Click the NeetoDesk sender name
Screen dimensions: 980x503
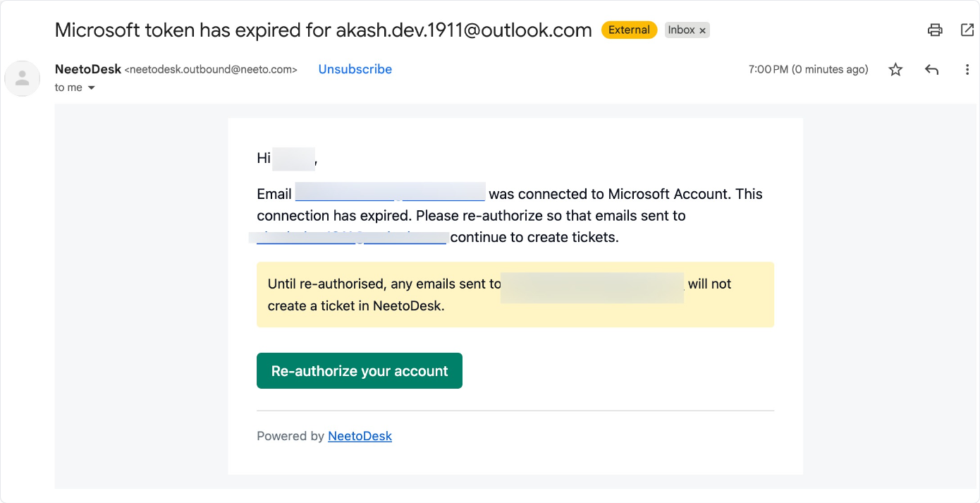87,69
